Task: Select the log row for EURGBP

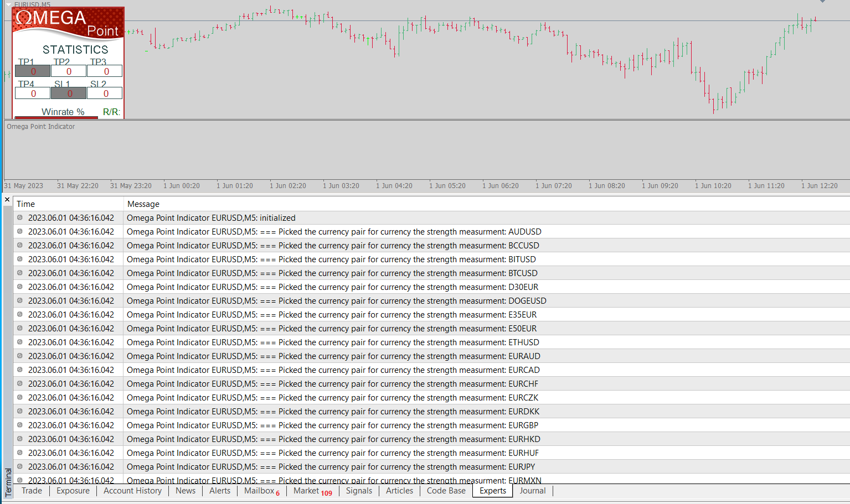Action: point(432,425)
